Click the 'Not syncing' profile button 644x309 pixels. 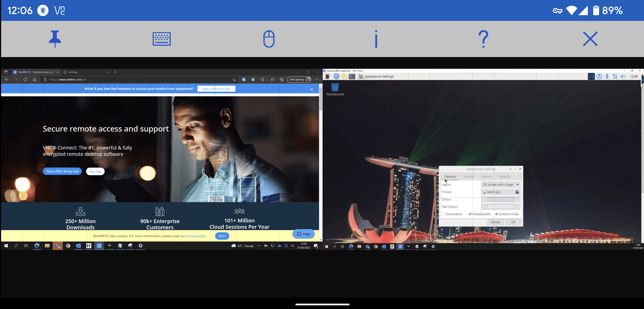pyautogui.click(x=299, y=79)
